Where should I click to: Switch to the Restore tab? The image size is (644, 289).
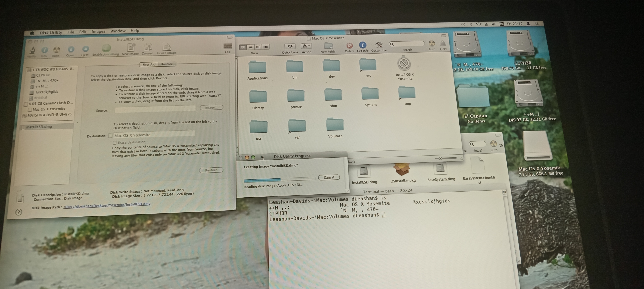tap(167, 64)
